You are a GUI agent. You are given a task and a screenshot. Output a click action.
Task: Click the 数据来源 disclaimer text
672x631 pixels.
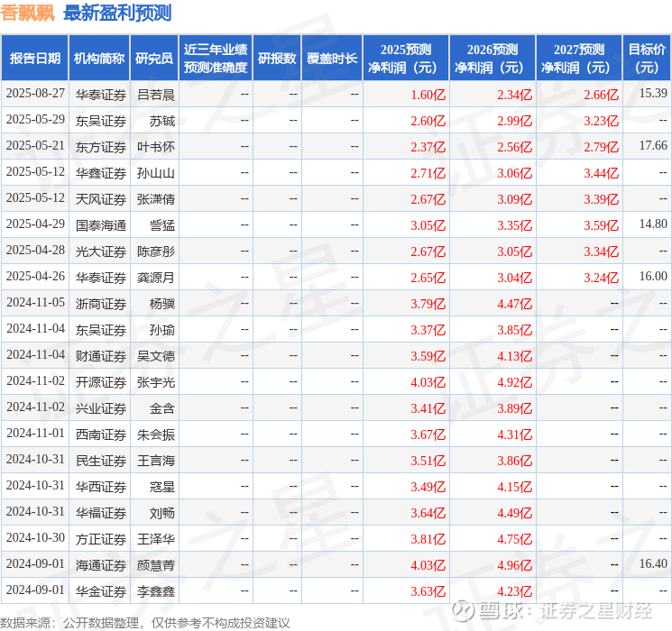pos(145,623)
